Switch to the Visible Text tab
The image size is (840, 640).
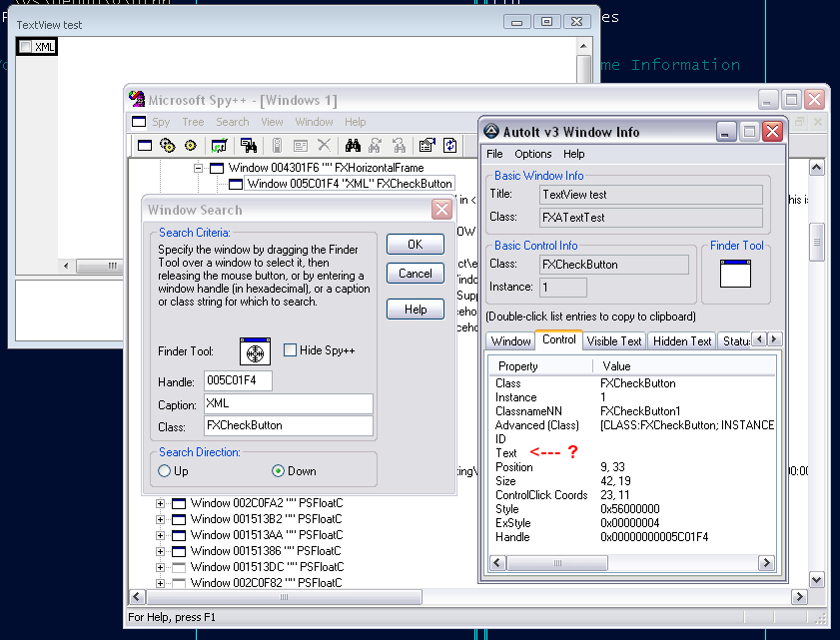pos(614,340)
